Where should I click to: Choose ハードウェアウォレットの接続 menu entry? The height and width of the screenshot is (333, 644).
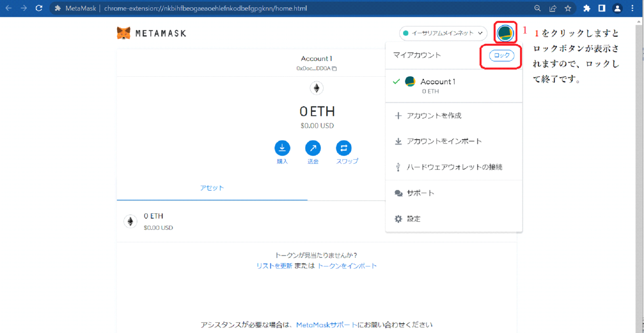pyautogui.click(x=454, y=167)
